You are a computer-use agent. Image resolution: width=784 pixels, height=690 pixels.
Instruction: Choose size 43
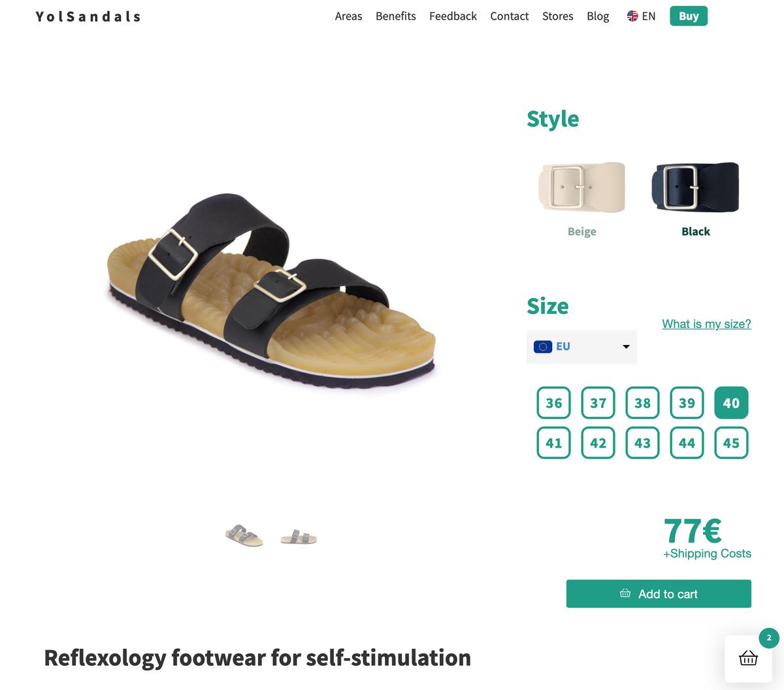(642, 443)
